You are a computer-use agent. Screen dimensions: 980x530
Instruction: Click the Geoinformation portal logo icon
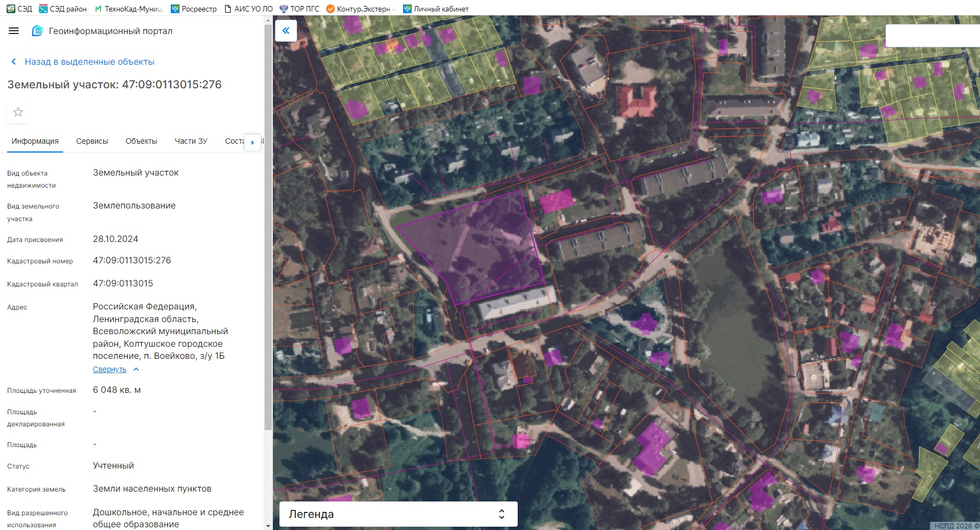pos(37,31)
